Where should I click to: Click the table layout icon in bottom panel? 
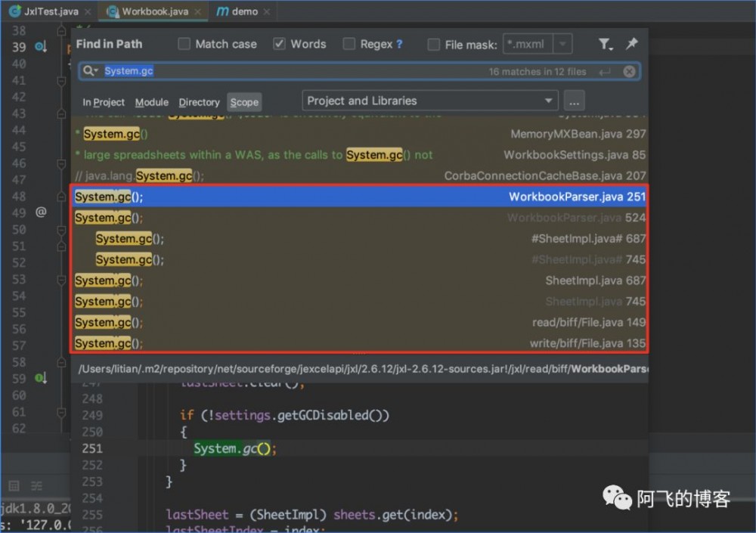[x=14, y=485]
